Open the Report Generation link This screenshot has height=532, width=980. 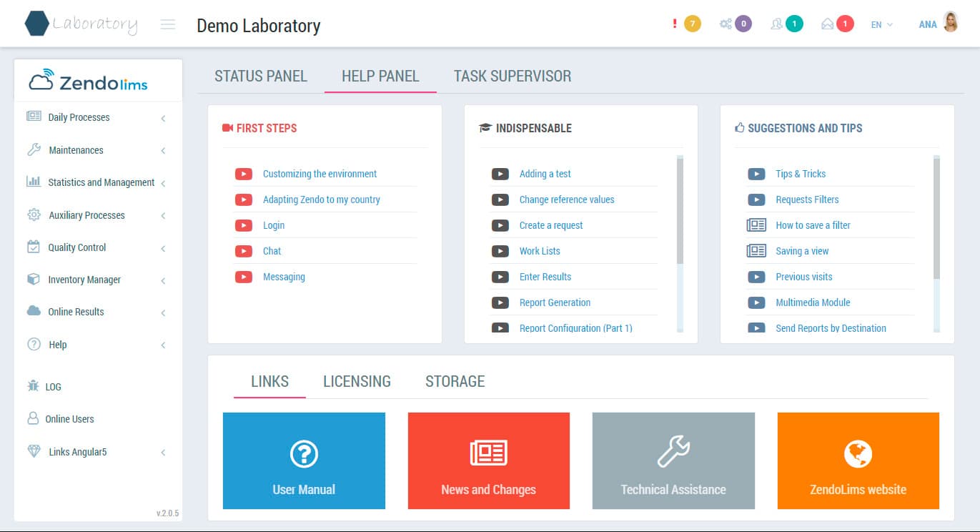pos(555,302)
